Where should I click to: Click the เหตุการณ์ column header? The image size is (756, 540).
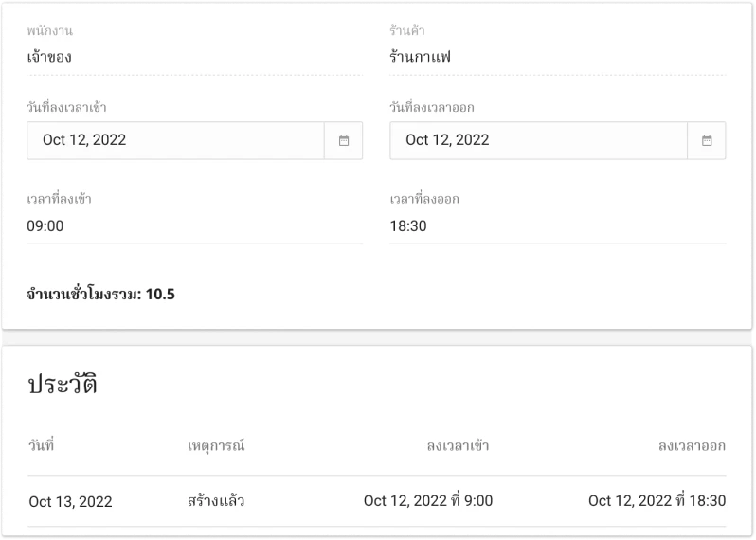(216, 445)
